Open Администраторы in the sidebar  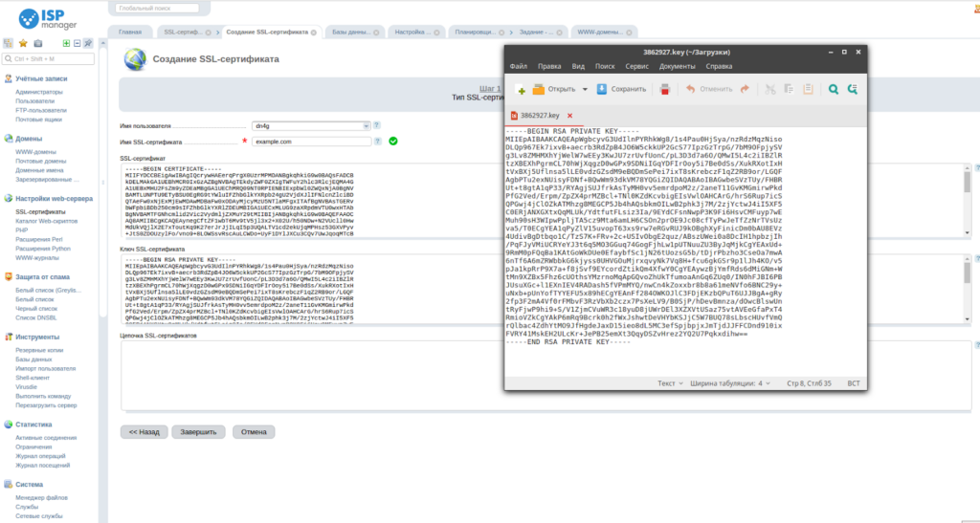click(38, 92)
